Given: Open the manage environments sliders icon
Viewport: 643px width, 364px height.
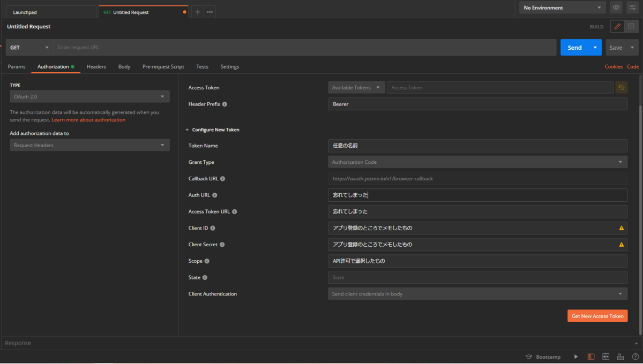Looking at the screenshot, I should pos(632,7).
